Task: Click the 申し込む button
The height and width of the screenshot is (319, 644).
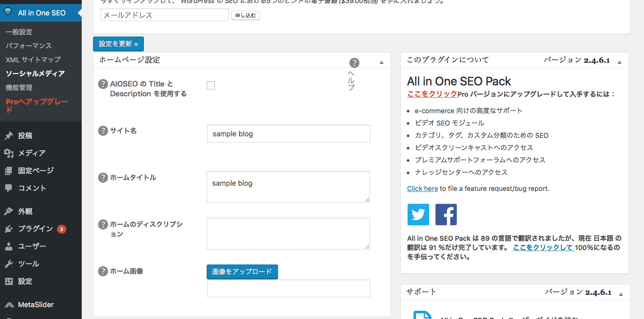Action: coord(246,15)
